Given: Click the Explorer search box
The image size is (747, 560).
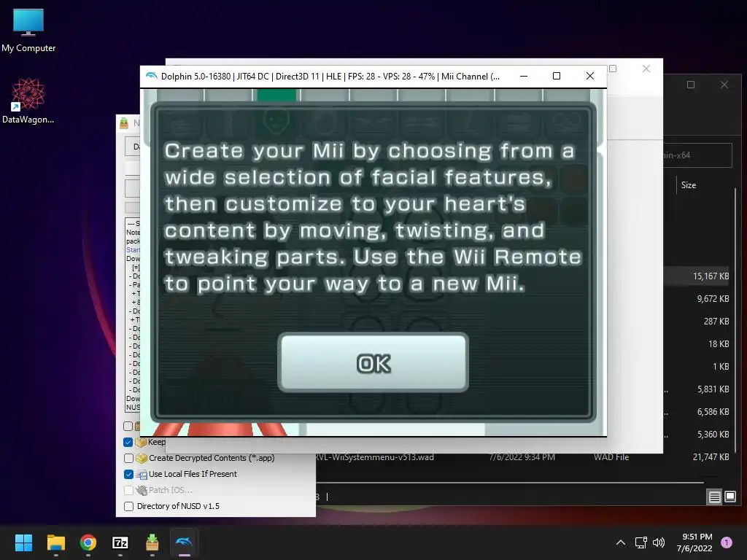Looking at the screenshot, I should 698,155.
